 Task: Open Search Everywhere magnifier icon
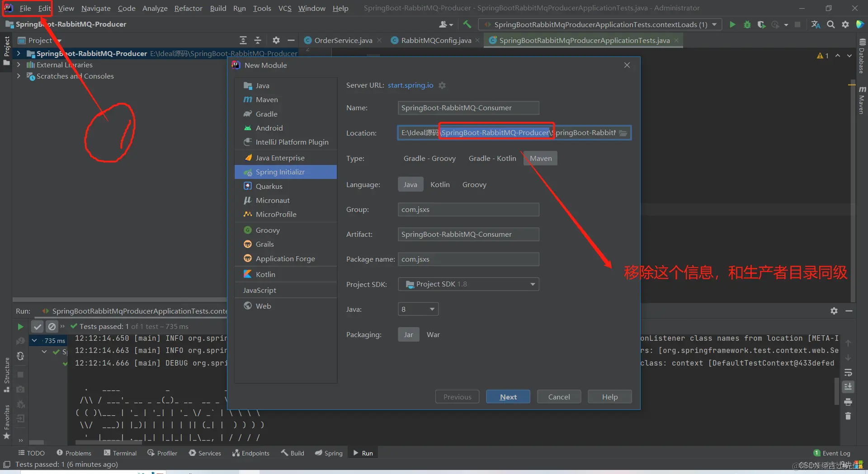(x=831, y=24)
